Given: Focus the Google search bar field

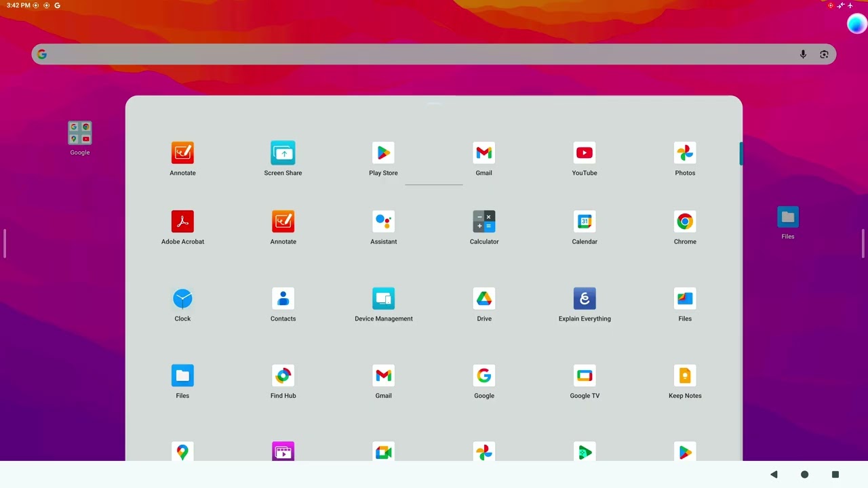Looking at the screenshot, I should tap(434, 54).
